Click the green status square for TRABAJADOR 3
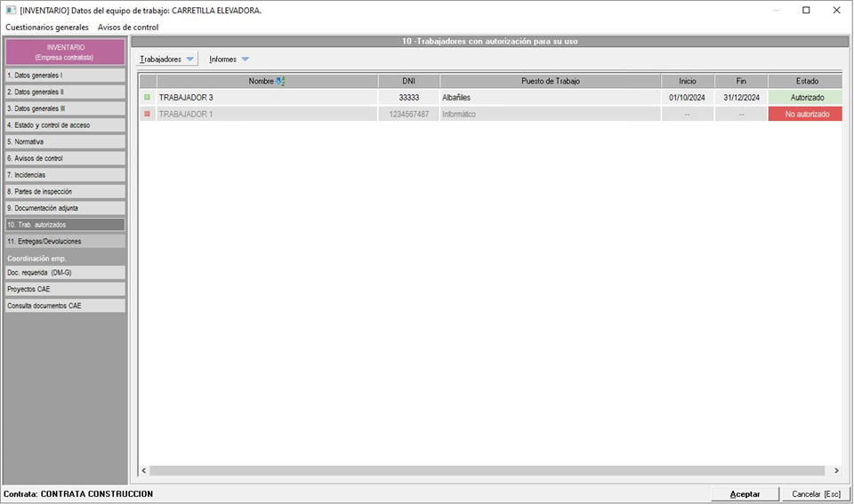Viewport: 854px width, 504px height. [147, 98]
